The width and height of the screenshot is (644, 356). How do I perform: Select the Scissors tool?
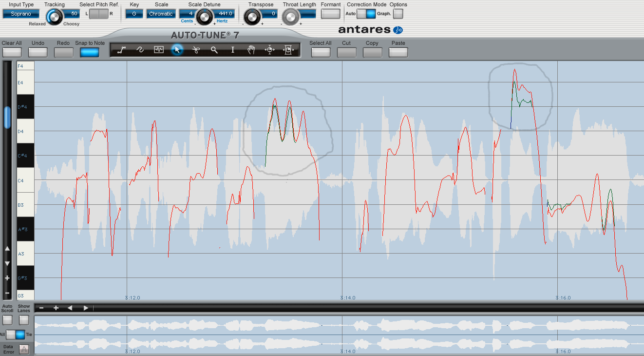point(196,50)
